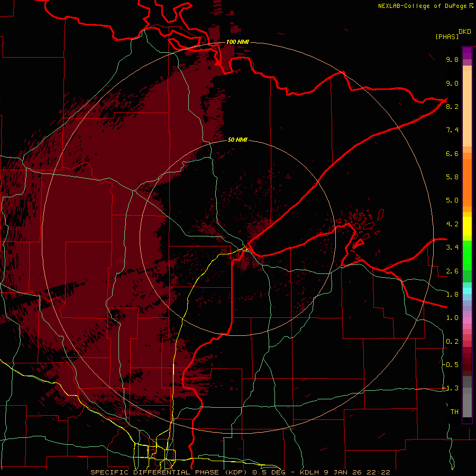Viewport: 476px width, 476px height.
Task: Click the 5.8 scale value
Action: [x=452, y=177]
